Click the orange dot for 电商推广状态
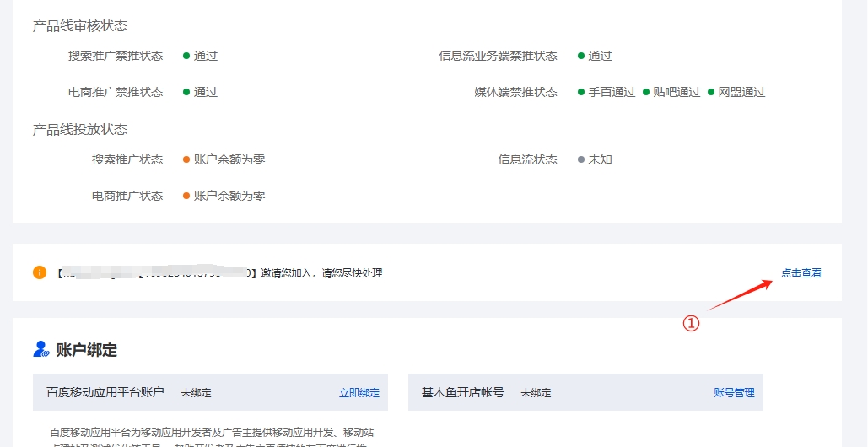This screenshot has width=868, height=447. [186, 196]
